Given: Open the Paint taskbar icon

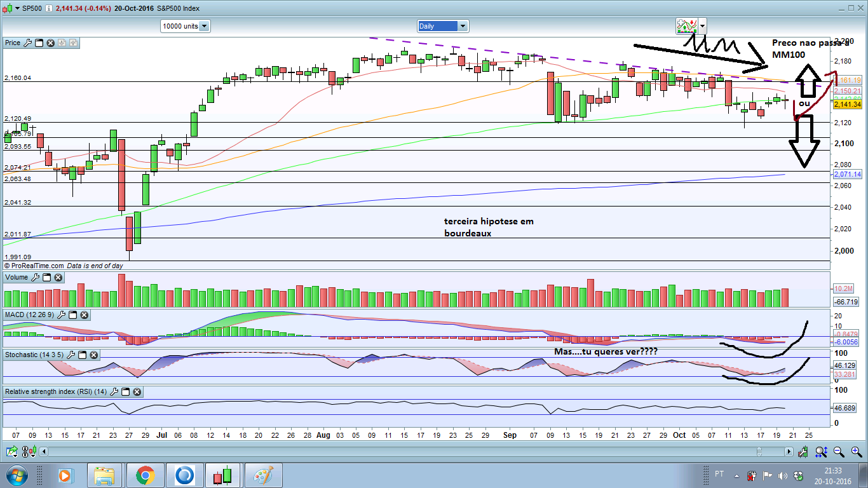Looking at the screenshot, I should click(x=264, y=475).
